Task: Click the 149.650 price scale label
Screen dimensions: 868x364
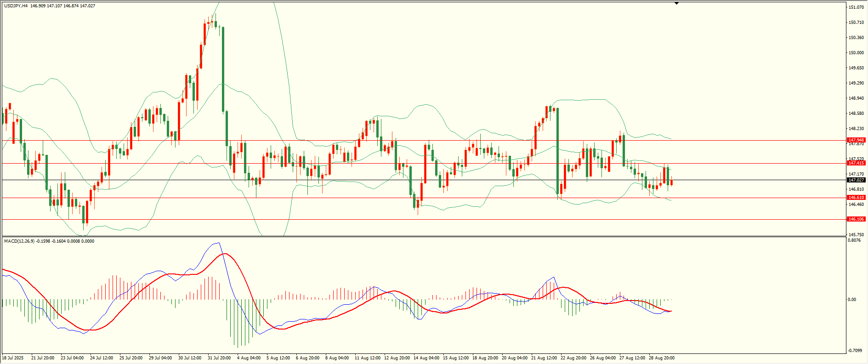Action: click(x=856, y=68)
